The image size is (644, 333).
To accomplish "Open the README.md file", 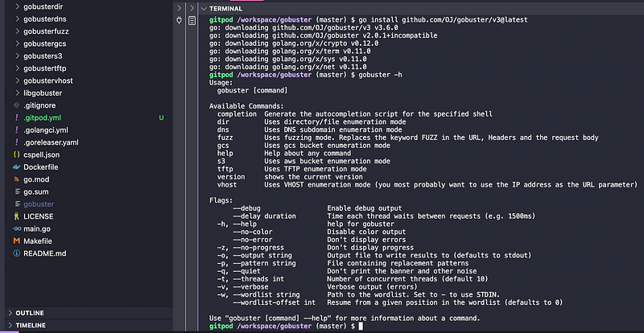I will click(x=45, y=253).
